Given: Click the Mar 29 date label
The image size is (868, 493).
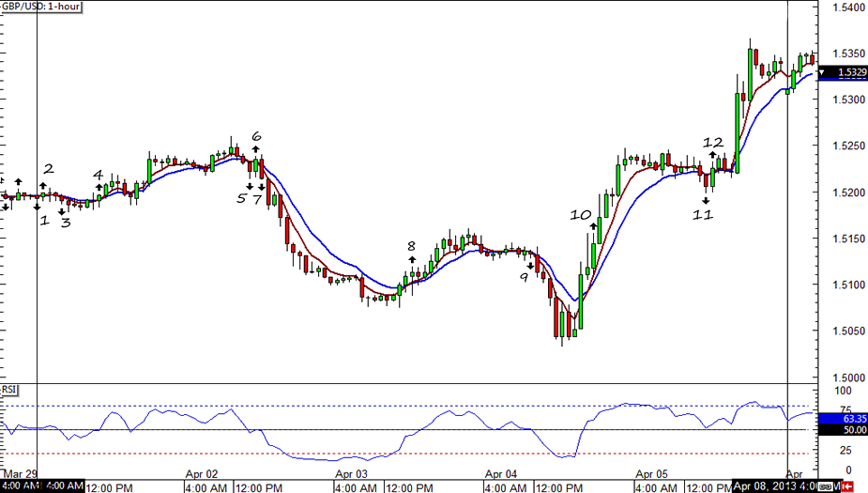Looking at the screenshot, I should 21,474.
